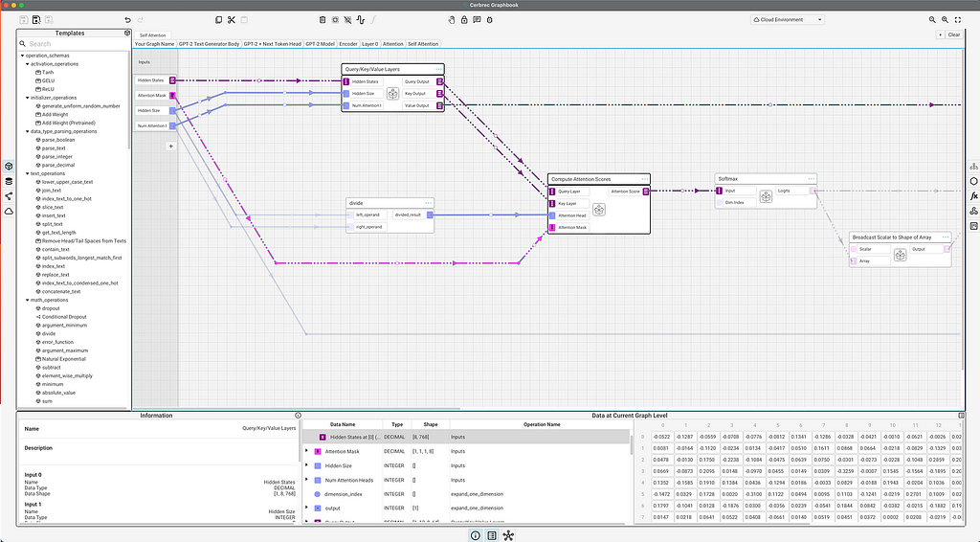
Task: Click the Redo arrow icon
Action: pyautogui.click(x=140, y=20)
